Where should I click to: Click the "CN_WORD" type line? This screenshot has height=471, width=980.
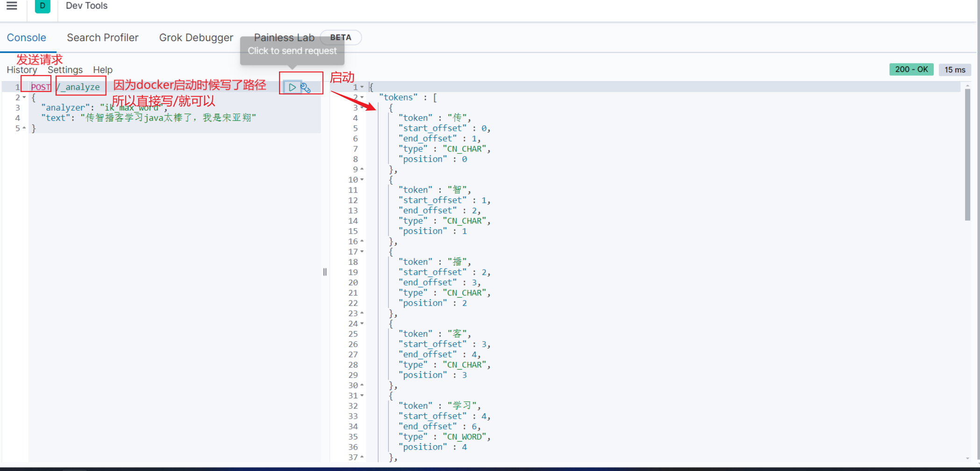click(x=444, y=437)
